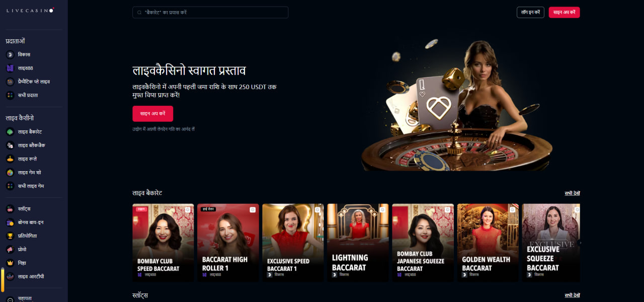The image size is (644, 302).
Task: Open Golden Wealth Baccarat game thumbnail
Action: (x=488, y=243)
